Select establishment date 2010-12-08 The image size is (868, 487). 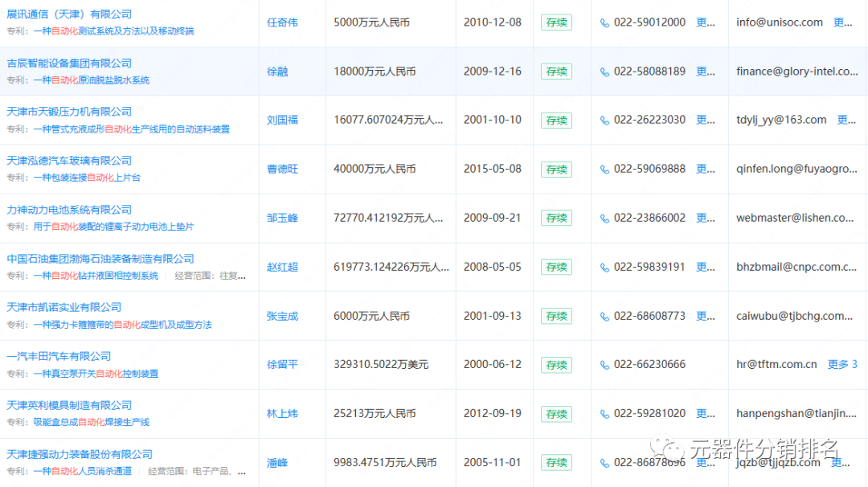pyautogui.click(x=493, y=23)
